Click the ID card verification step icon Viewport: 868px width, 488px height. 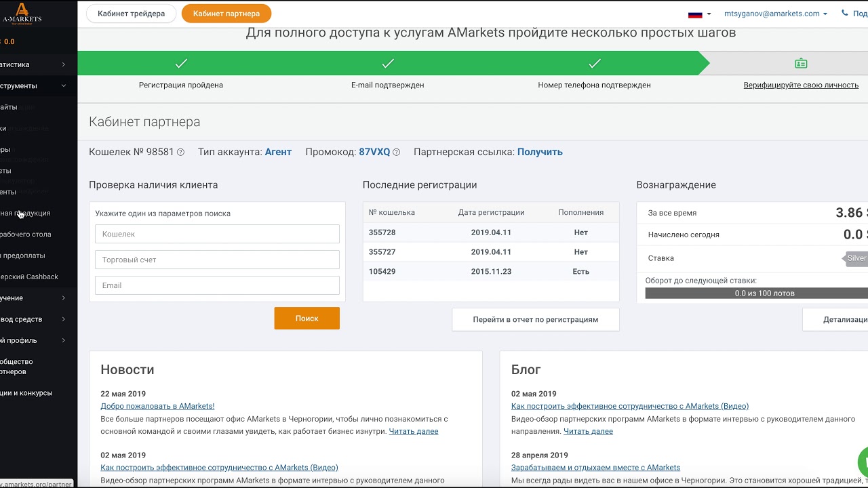click(x=801, y=64)
